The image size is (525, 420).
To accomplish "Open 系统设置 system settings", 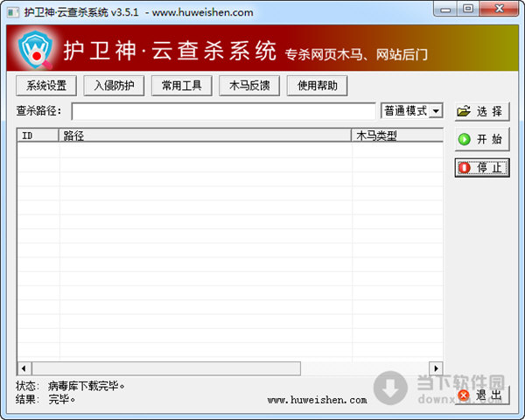I will [x=46, y=86].
